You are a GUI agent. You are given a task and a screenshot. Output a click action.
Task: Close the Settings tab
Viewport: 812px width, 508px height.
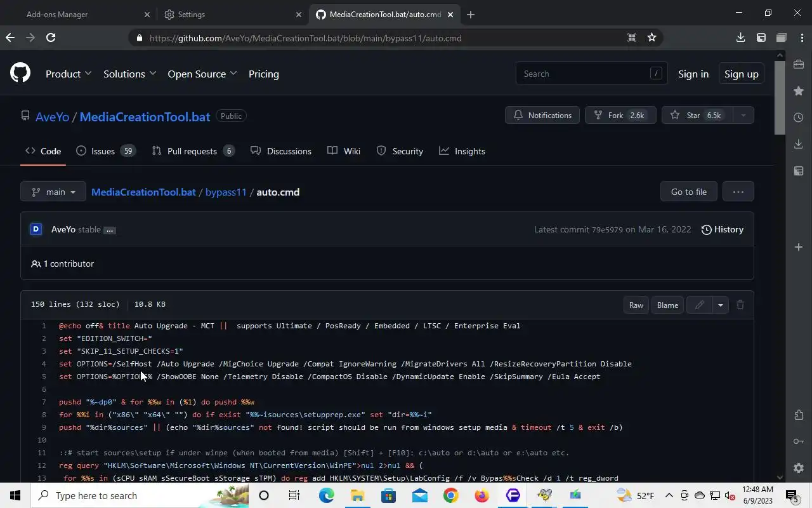[299, 14]
